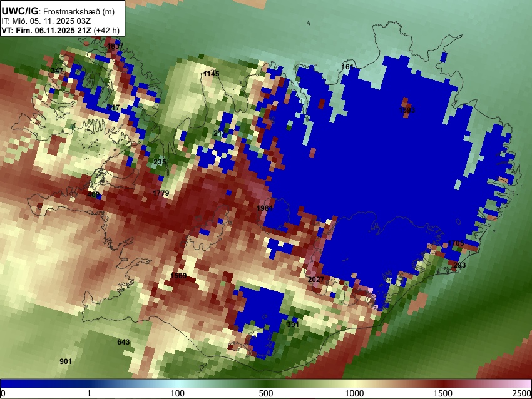This screenshot has height=399, width=532.
Task: Click the color scale tick label 500
Action: pyautogui.click(x=265, y=393)
